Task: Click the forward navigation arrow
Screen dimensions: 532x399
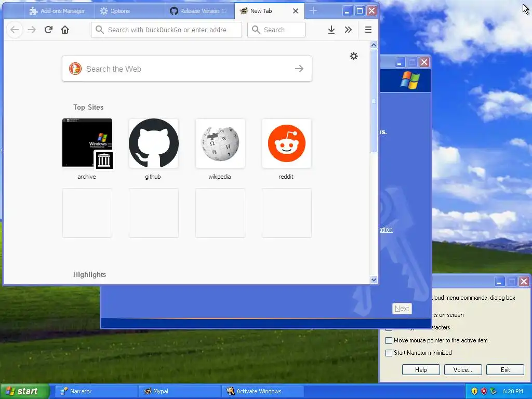Action: point(32,30)
